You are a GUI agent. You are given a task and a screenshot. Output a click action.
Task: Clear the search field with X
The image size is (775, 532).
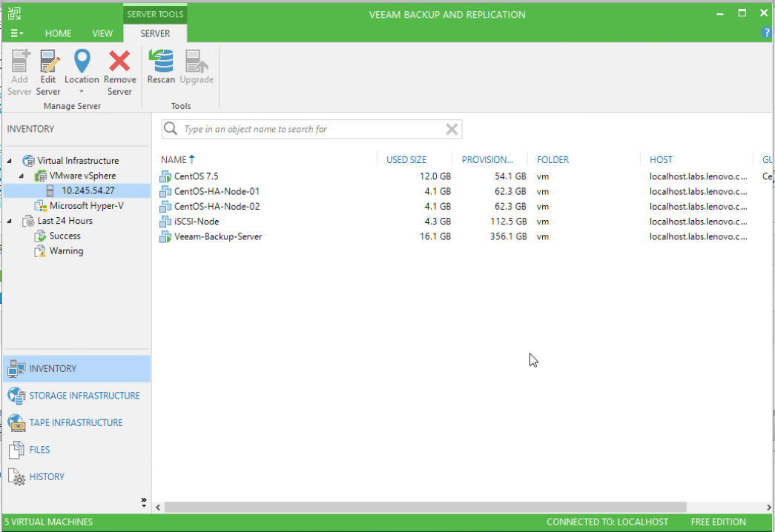(x=451, y=129)
